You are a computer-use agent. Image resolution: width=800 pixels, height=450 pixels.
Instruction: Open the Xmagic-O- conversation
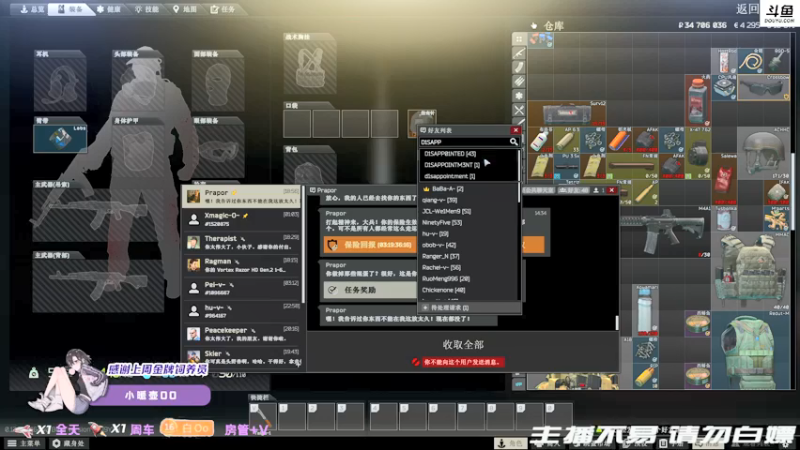[242, 219]
